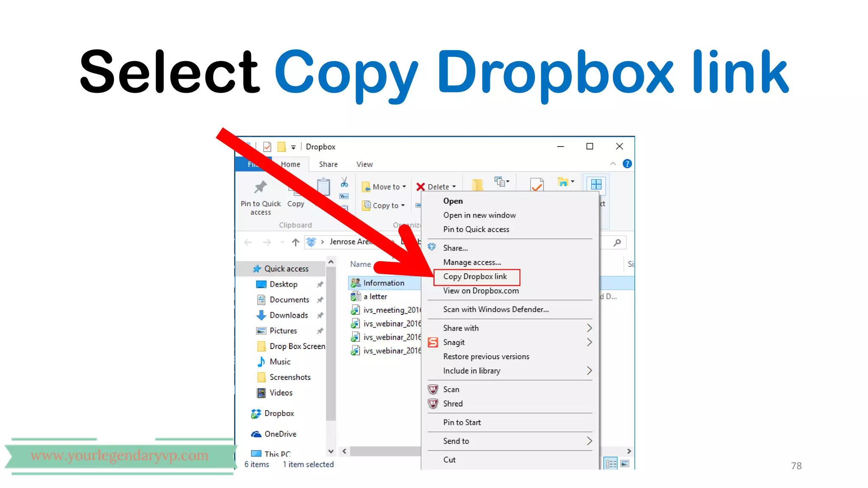868x488 pixels.
Task: Click the Name column header
Action: pyautogui.click(x=361, y=264)
